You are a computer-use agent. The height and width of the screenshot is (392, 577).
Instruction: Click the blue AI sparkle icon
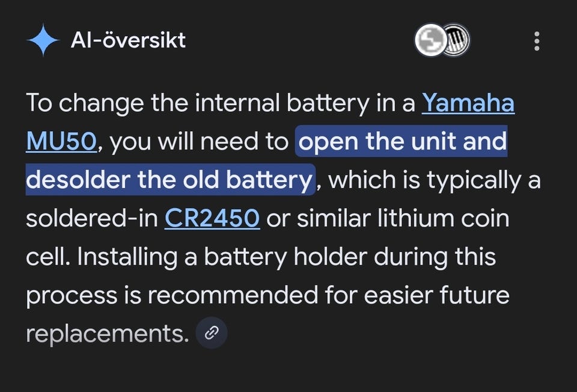pos(43,41)
